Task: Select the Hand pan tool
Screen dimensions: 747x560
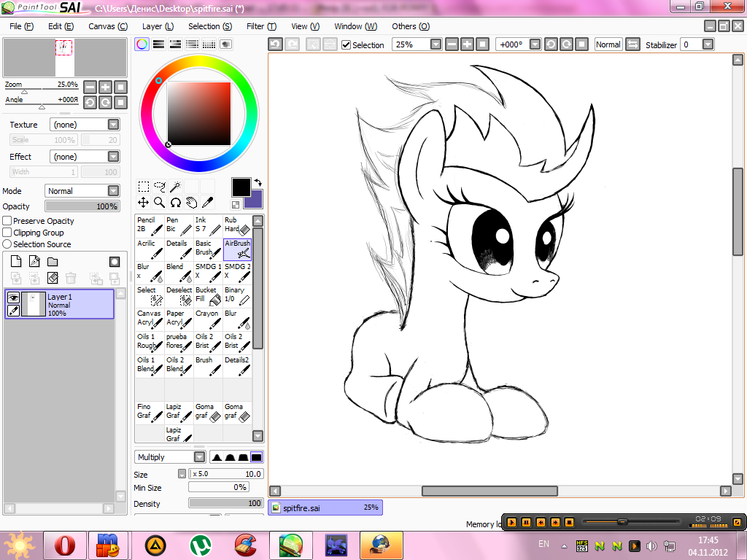Action: pyautogui.click(x=192, y=203)
